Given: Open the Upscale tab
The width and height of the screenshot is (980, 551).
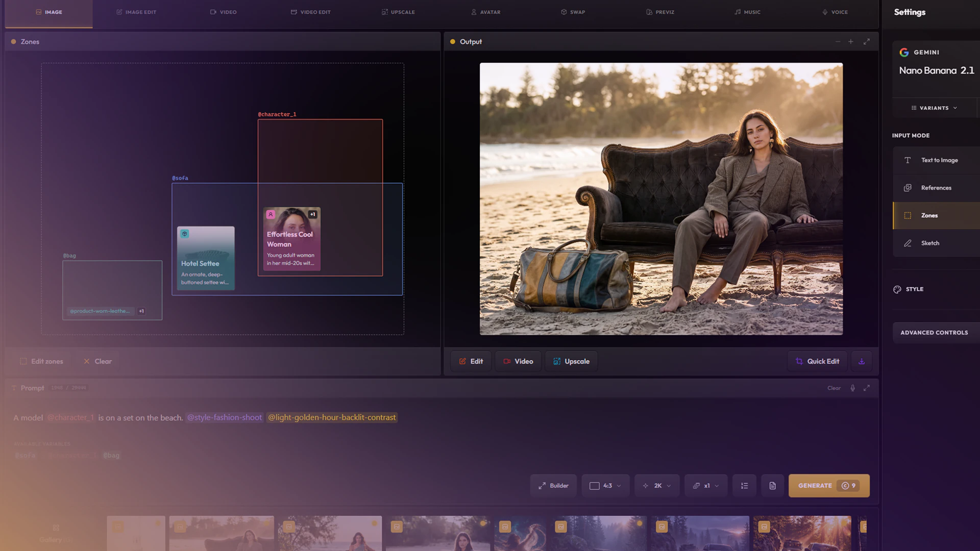Looking at the screenshot, I should 398,12.
